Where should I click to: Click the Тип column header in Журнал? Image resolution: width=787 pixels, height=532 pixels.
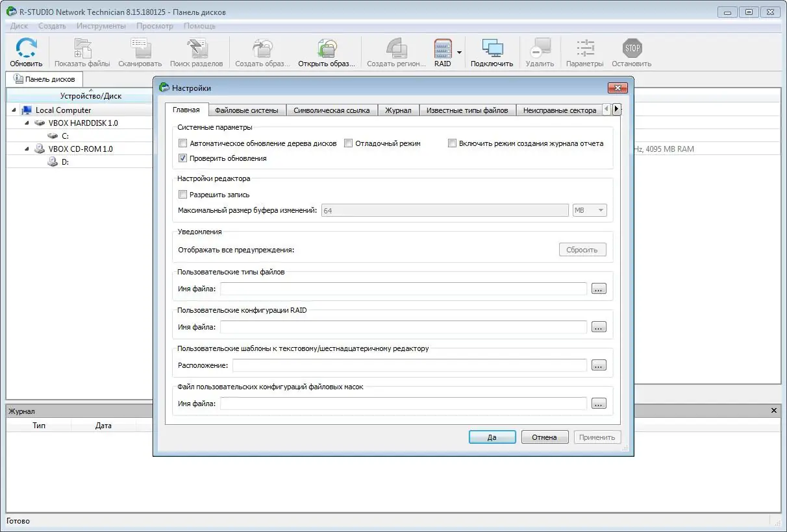click(x=39, y=426)
